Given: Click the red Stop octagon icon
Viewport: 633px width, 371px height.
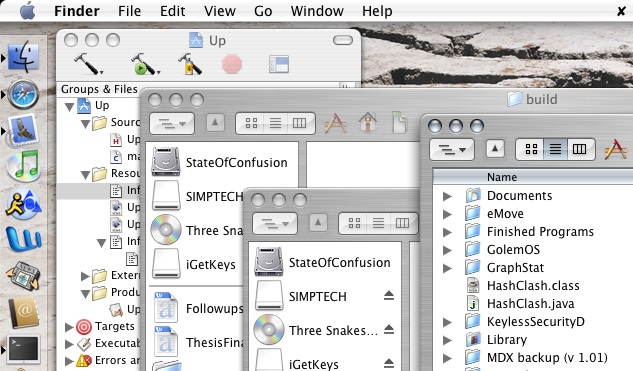Looking at the screenshot, I should 232,64.
